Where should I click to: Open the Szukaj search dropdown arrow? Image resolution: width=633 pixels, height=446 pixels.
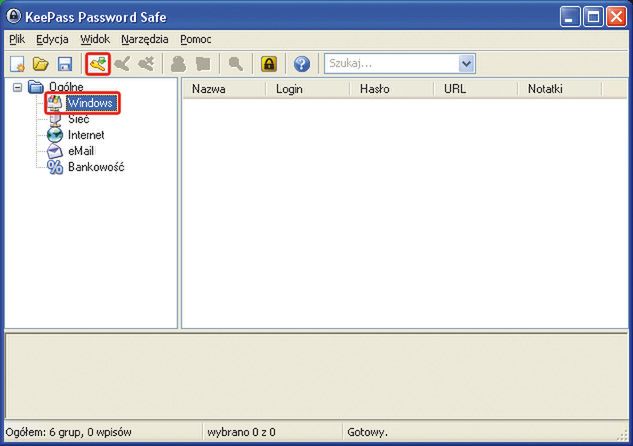[466, 64]
